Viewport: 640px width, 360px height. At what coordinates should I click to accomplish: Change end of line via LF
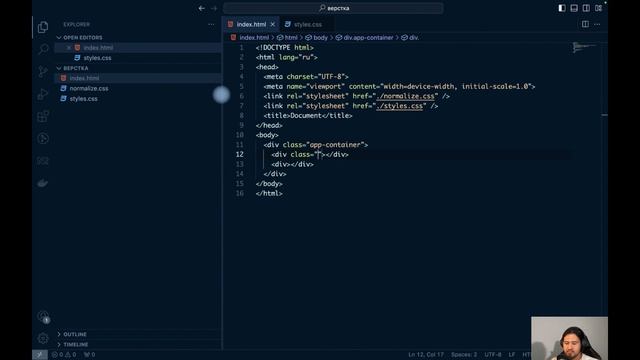pyautogui.click(x=512, y=355)
